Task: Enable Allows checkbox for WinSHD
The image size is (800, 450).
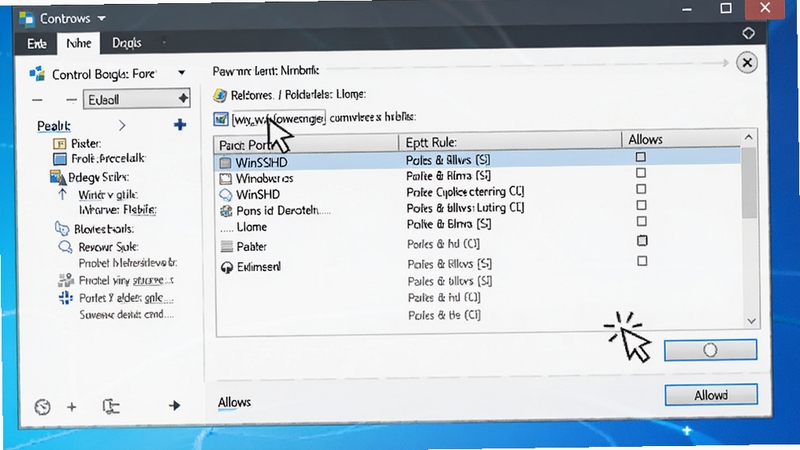Action: coord(641,189)
